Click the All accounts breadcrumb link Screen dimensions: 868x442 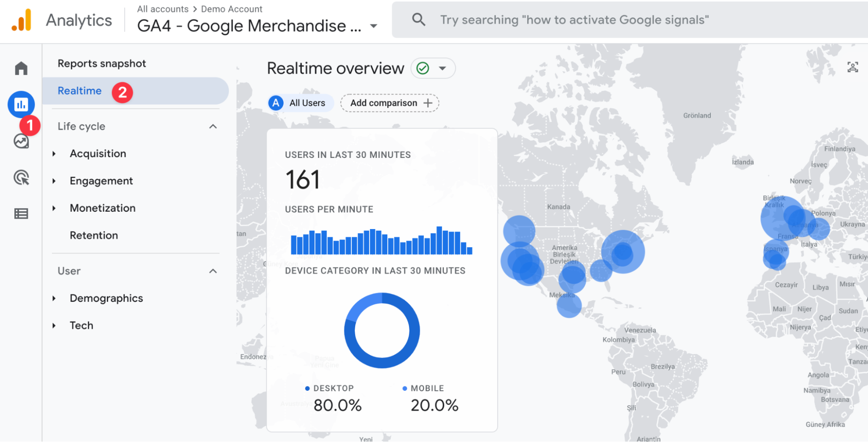tap(163, 9)
